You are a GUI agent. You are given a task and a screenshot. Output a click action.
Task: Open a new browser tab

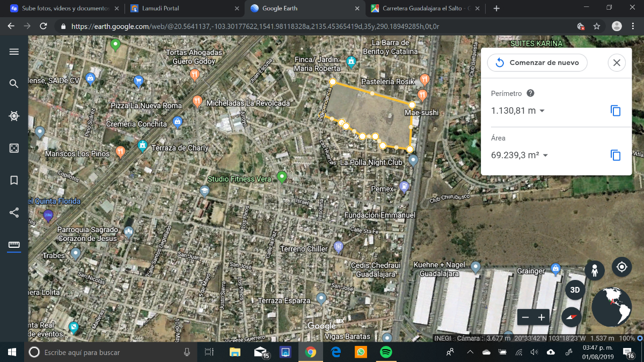496,9
